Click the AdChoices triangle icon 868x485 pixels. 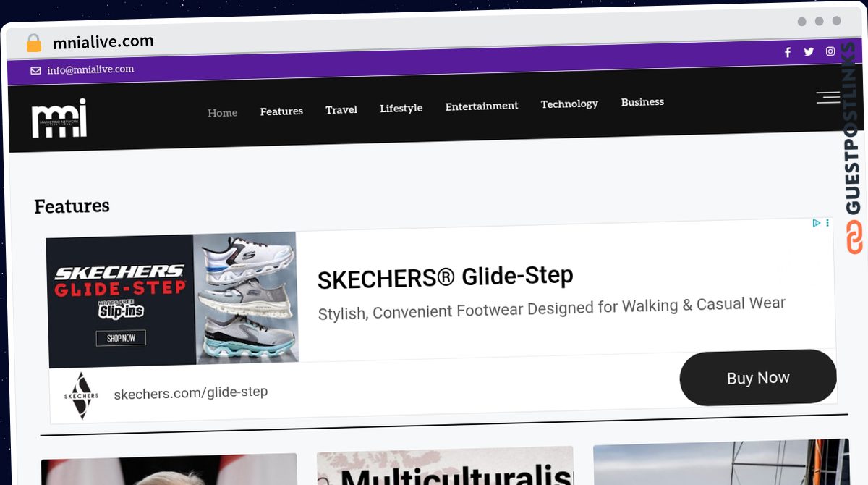pos(817,223)
